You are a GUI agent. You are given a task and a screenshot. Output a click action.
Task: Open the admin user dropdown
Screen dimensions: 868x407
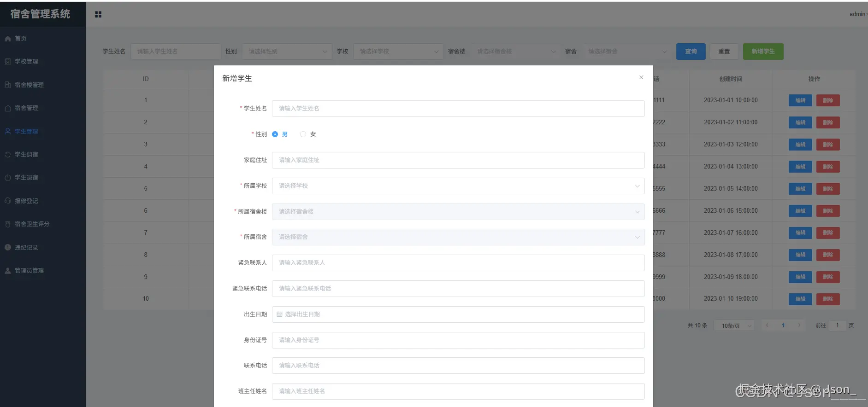pos(858,14)
